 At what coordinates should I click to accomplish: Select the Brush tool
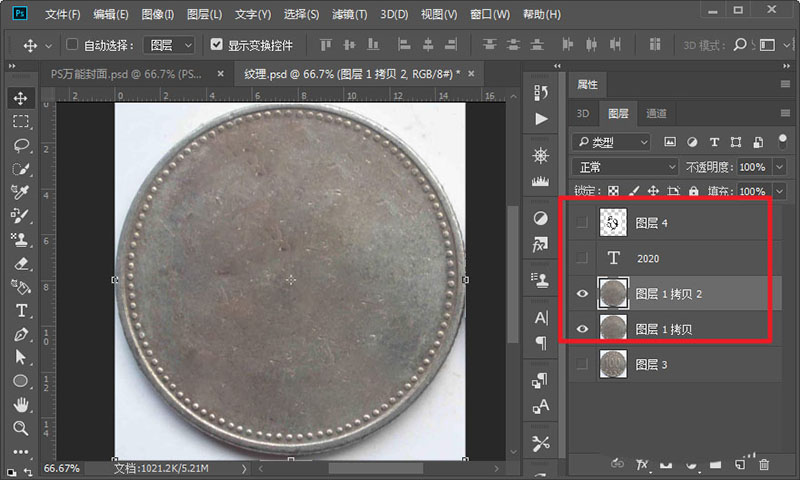(20, 215)
